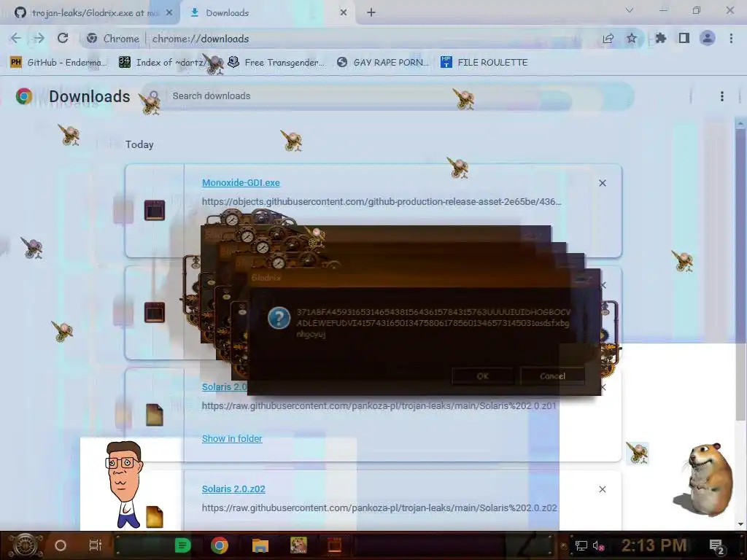Screen dimensions: 747x560
Task: Reload the Downloads page
Action: 63,38
